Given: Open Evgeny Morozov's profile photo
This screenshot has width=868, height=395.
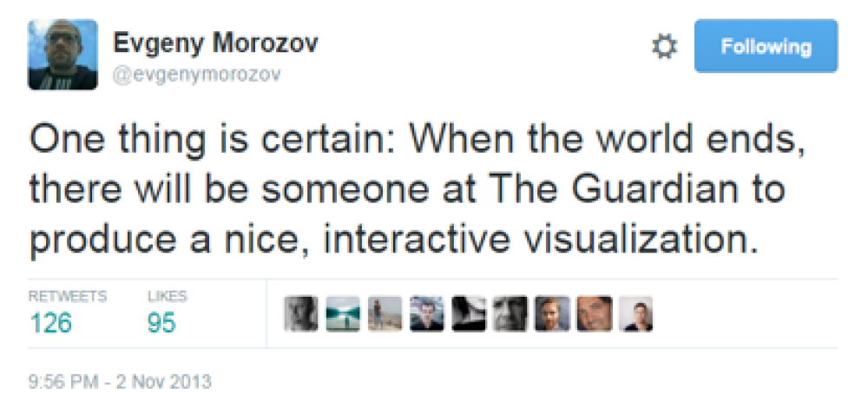Looking at the screenshot, I should click(x=62, y=56).
